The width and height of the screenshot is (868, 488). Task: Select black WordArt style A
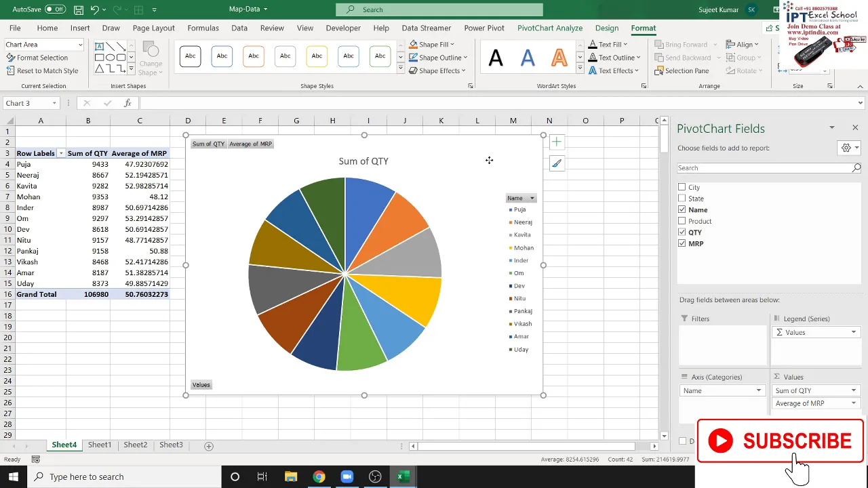click(496, 58)
